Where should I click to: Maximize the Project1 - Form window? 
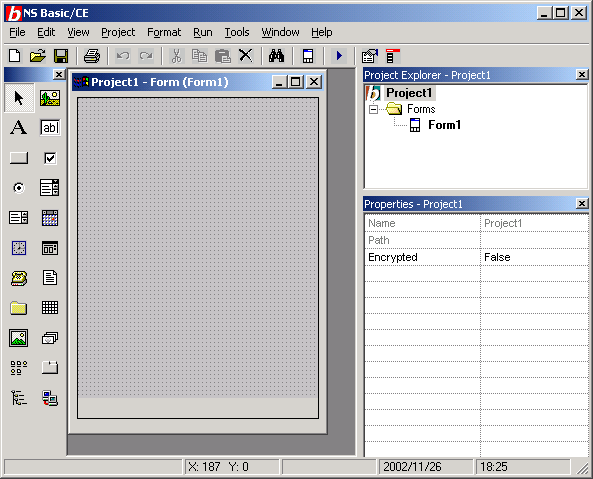coord(296,82)
